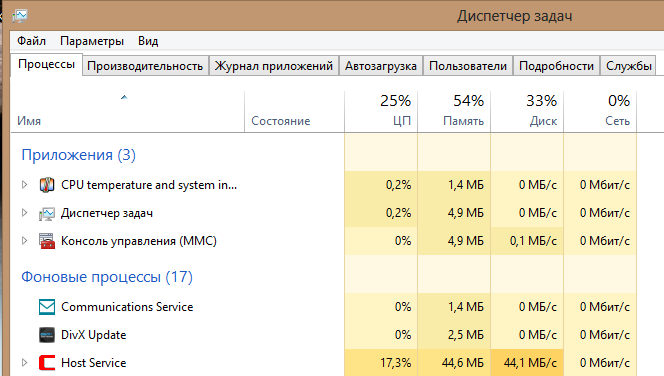The height and width of the screenshot is (376, 664).
Task: Switch to the Производительность tab
Action: (x=145, y=66)
